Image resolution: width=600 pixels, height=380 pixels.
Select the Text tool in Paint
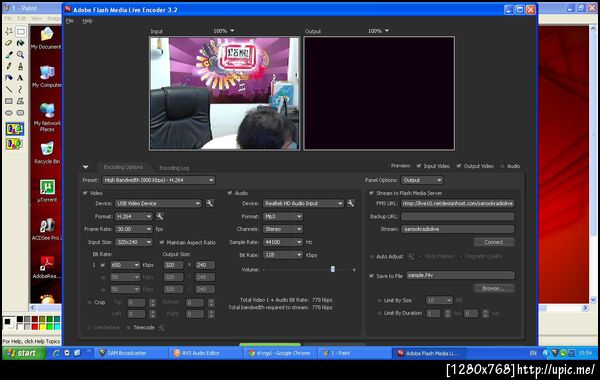(21, 78)
